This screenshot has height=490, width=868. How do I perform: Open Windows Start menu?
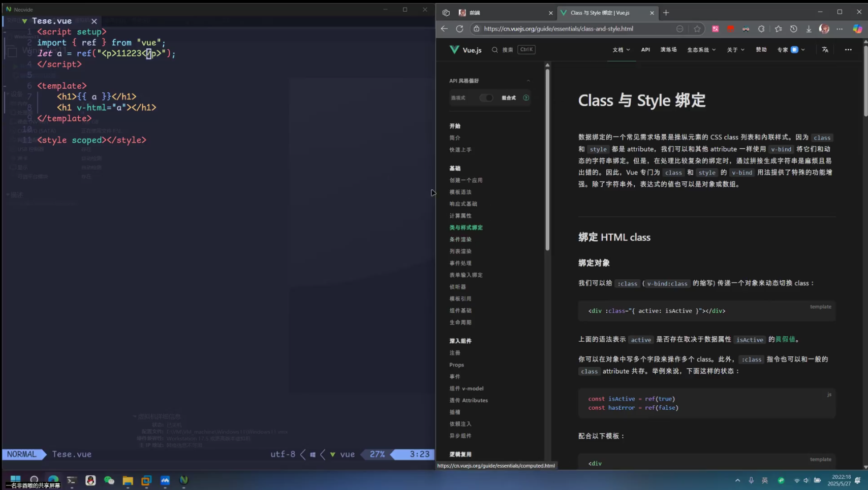tap(15, 480)
